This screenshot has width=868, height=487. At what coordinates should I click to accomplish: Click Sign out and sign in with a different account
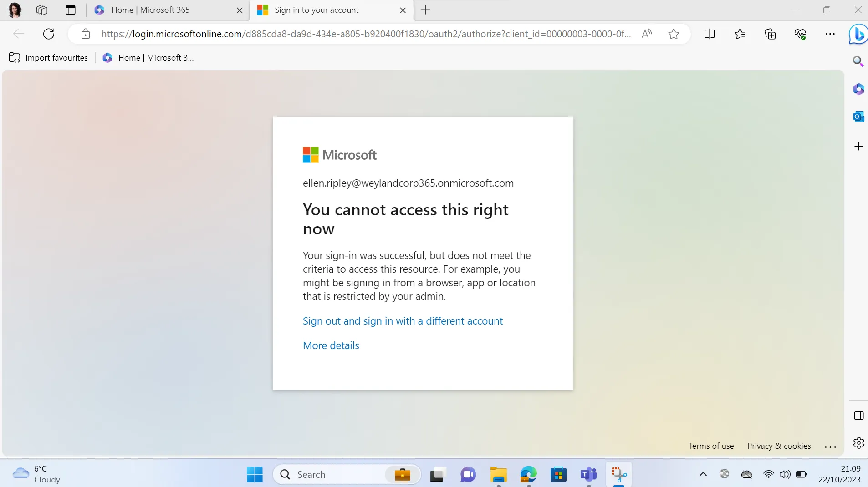tap(403, 321)
